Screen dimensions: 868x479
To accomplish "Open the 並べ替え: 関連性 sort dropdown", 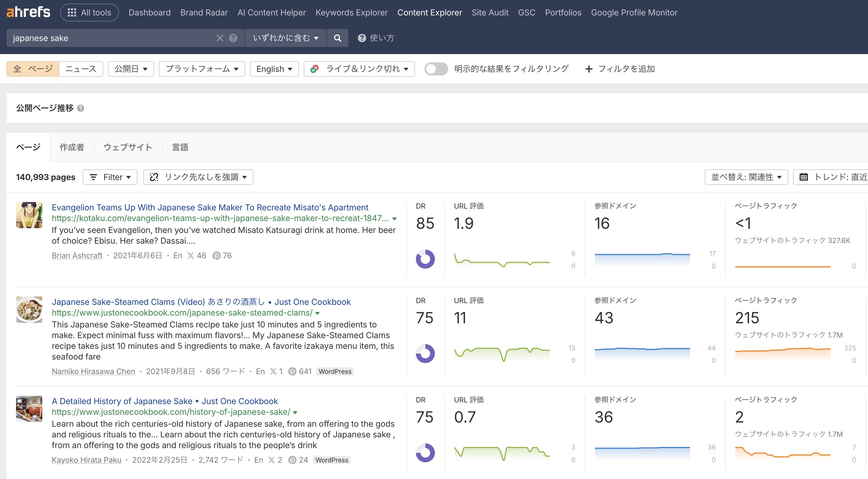I will 746,177.
